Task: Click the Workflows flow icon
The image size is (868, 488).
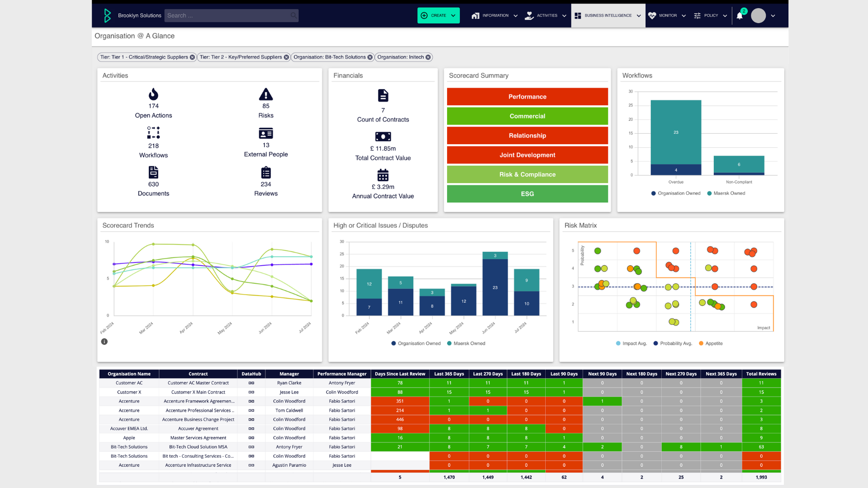Action: [x=153, y=133]
